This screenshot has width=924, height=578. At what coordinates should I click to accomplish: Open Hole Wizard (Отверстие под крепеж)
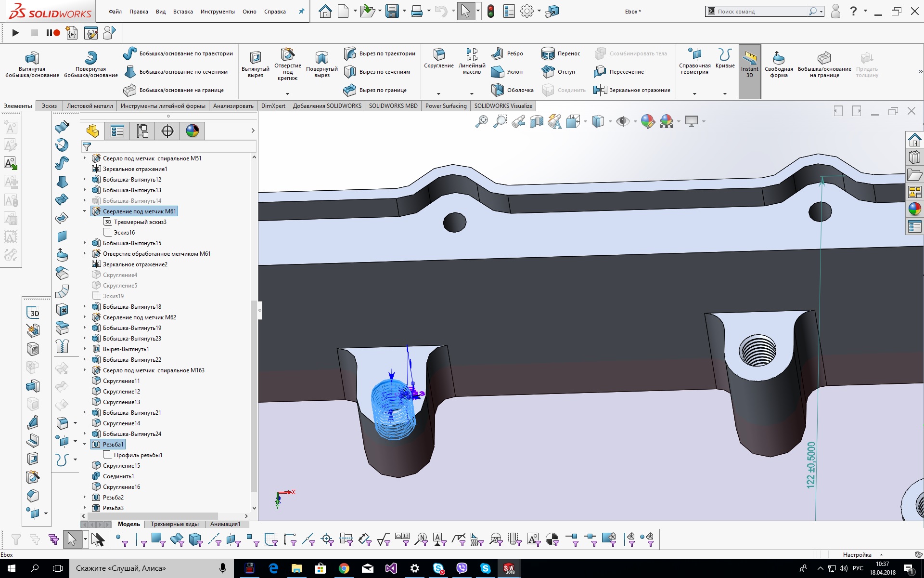pos(288,64)
